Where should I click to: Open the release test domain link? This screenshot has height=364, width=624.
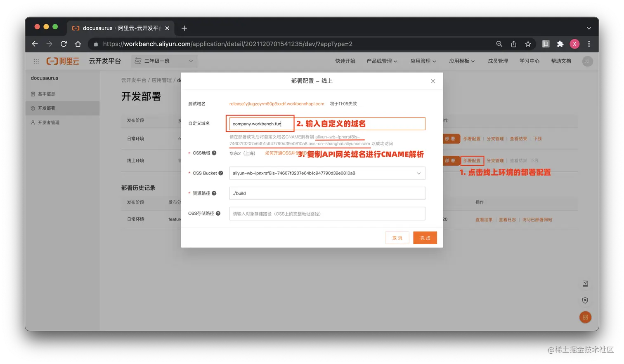point(277,104)
